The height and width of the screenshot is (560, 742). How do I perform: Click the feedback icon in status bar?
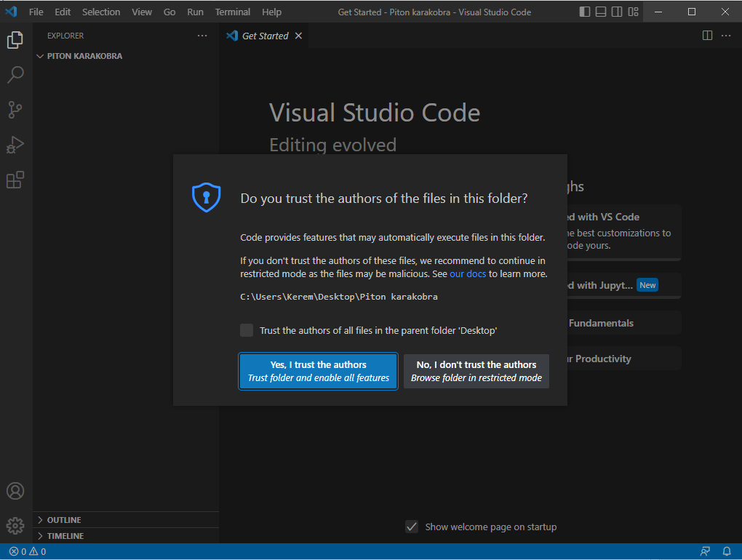coord(705,551)
